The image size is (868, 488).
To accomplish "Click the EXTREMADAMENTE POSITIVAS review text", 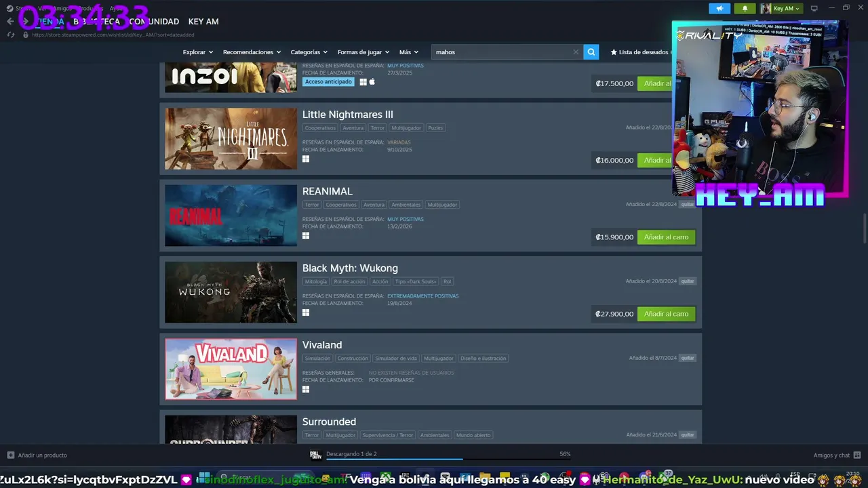I will 423,296.
